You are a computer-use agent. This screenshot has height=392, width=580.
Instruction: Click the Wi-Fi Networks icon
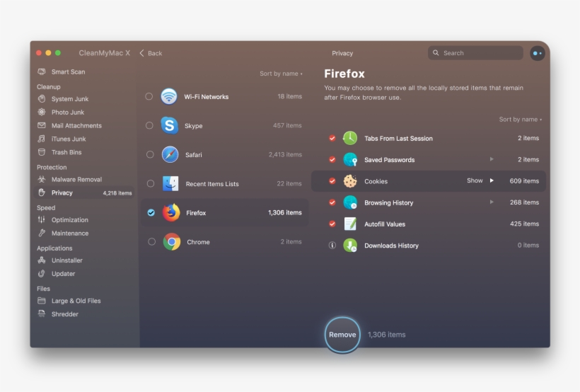tap(169, 96)
